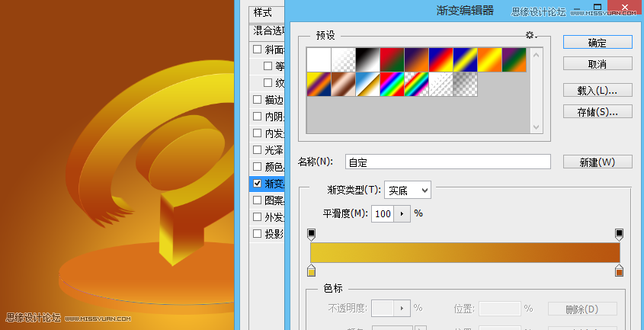Enable the 内阴影 style checkbox
The width and height of the screenshot is (644, 330).
click(257, 117)
